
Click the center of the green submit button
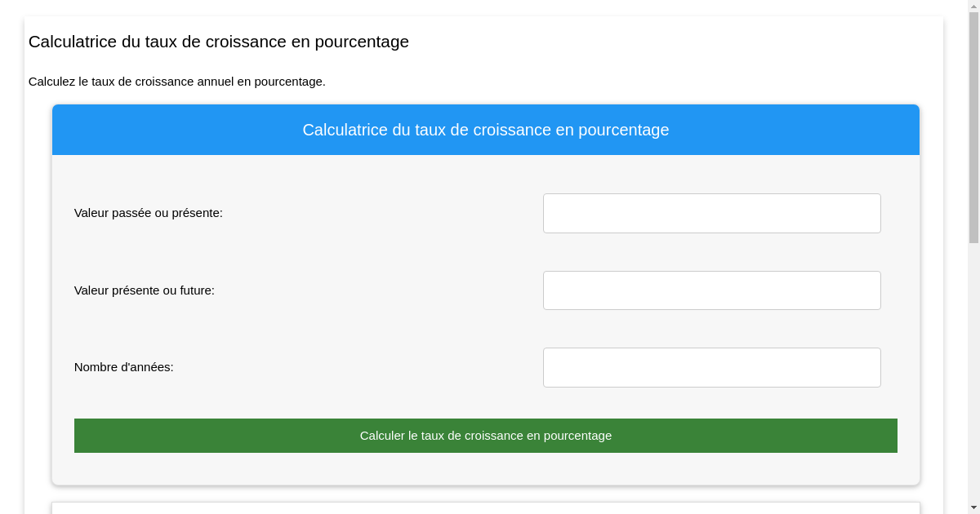486,435
